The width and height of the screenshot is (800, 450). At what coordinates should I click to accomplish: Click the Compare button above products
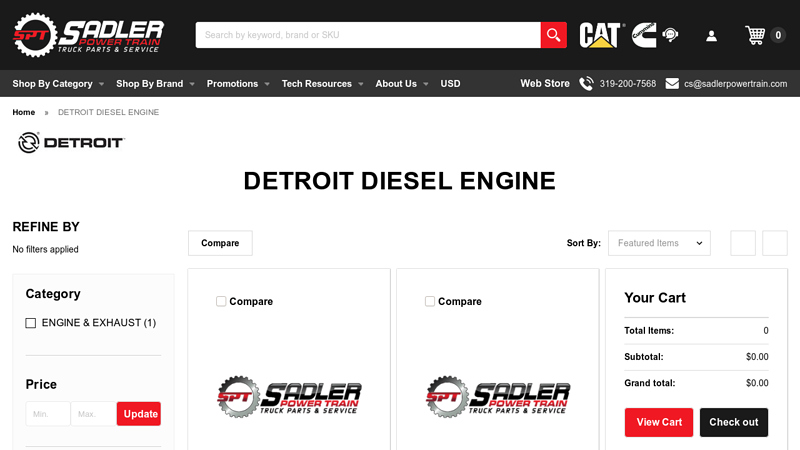coord(220,243)
